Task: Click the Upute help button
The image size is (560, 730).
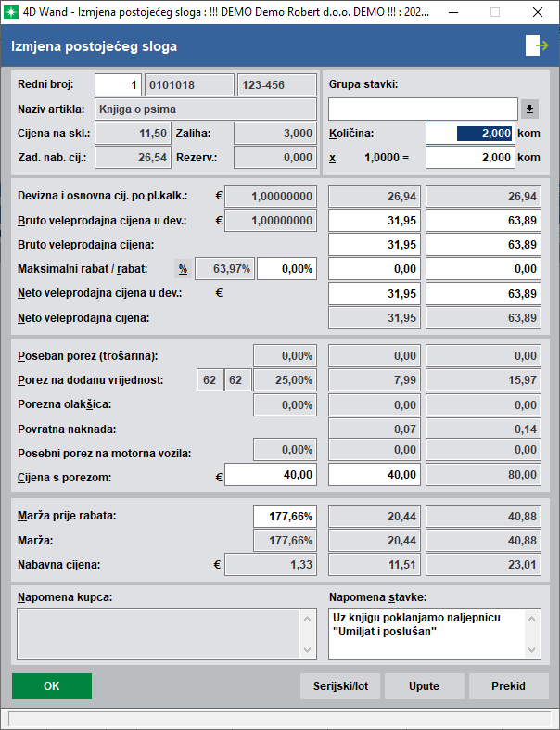Action: point(424,686)
